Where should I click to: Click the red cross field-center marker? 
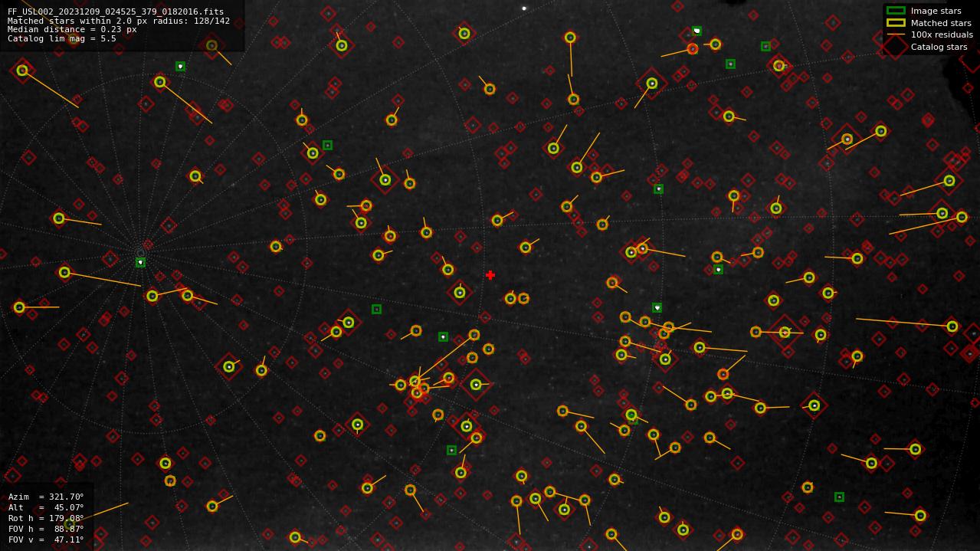tap(490, 275)
